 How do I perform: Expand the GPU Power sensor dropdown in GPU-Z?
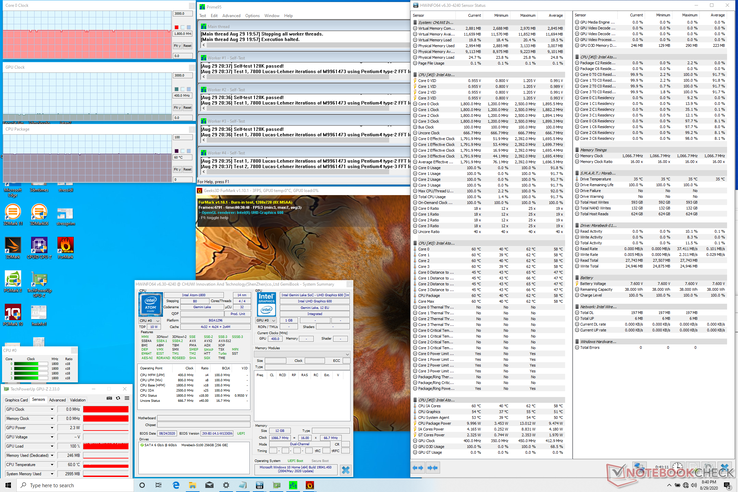click(52, 427)
